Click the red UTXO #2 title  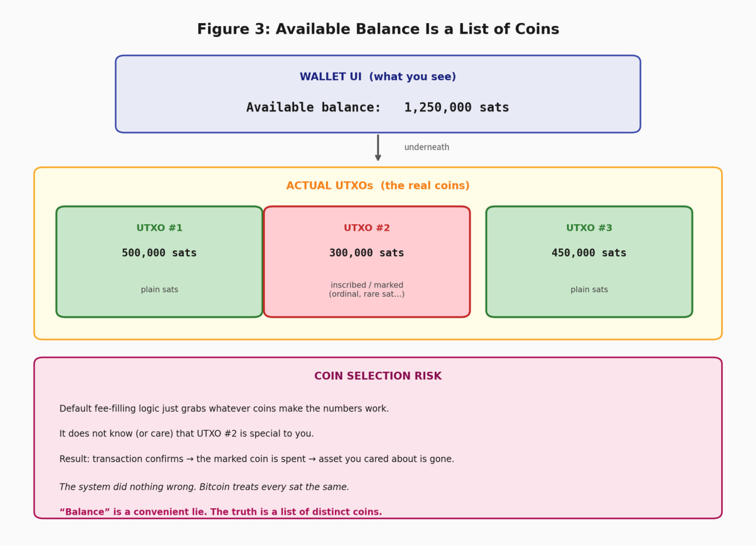click(367, 228)
